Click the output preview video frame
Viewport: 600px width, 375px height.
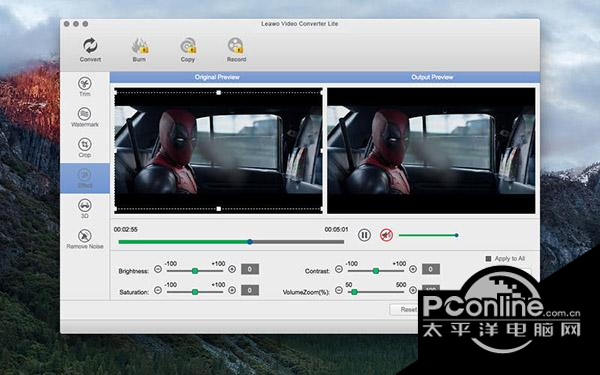[431, 151]
